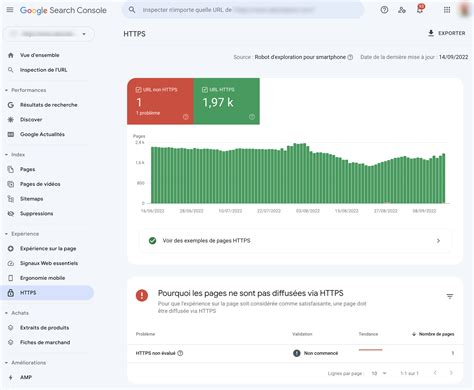Open the HTTPS non évalué issue row
Screen dimensions: 474x390
point(295,353)
